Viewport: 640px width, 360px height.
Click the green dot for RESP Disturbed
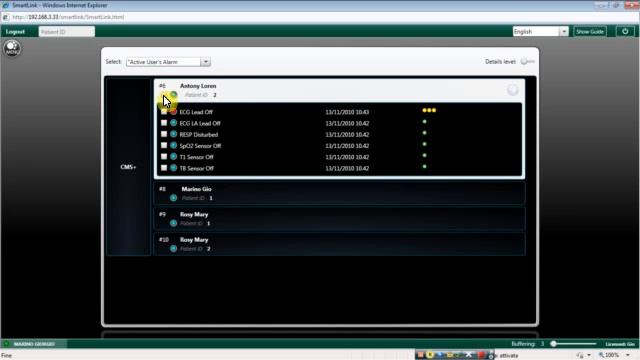[424, 133]
